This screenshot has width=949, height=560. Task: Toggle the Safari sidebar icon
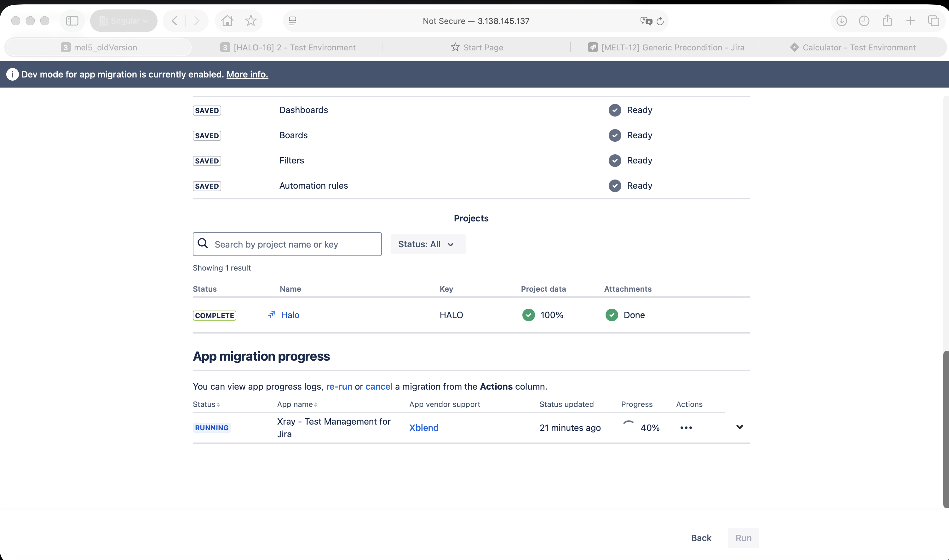[x=72, y=21]
